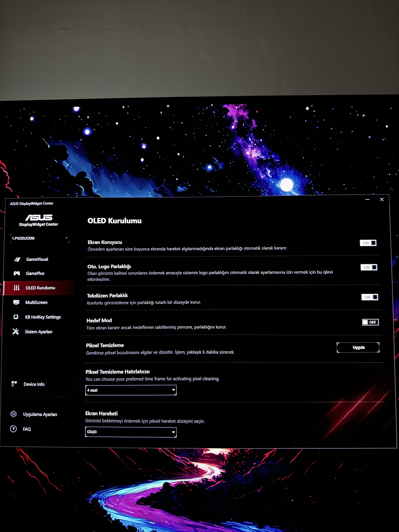Click the FAQ question mark icon
The height and width of the screenshot is (532, 399).
pyautogui.click(x=13, y=429)
